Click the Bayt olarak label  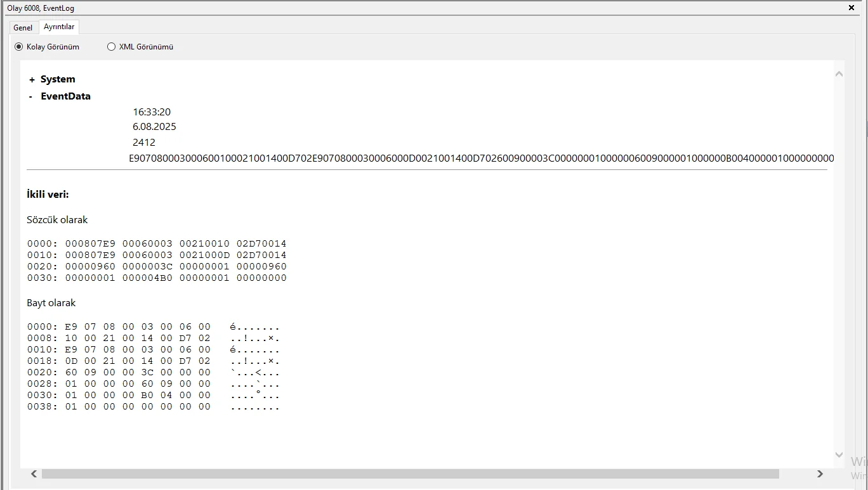point(51,303)
